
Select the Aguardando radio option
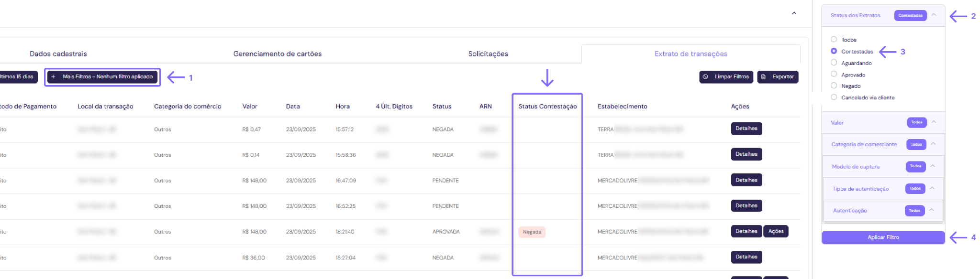click(834, 63)
